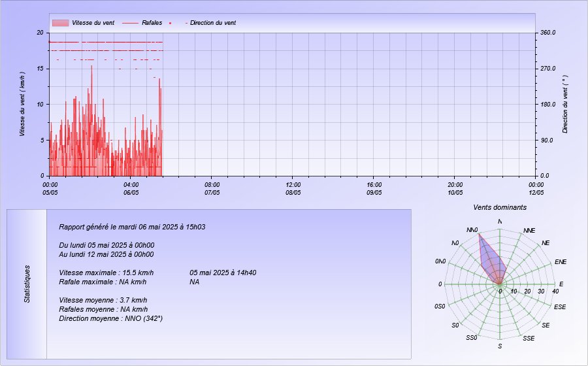Click the 20:00 10/05 time axis label

point(455,189)
